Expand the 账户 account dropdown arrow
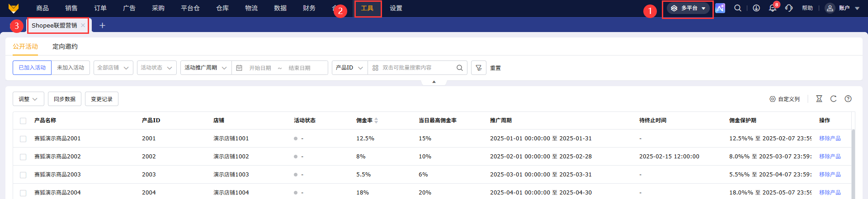This screenshot has height=199, width=868. [857, 8]
